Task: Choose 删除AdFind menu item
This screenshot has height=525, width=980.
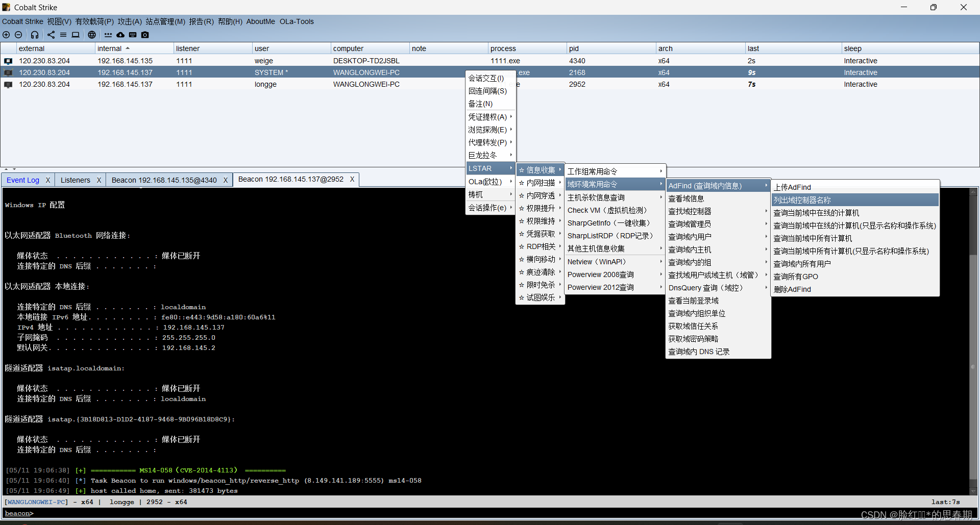Action: pyautogui.click(x=855, y=289)
